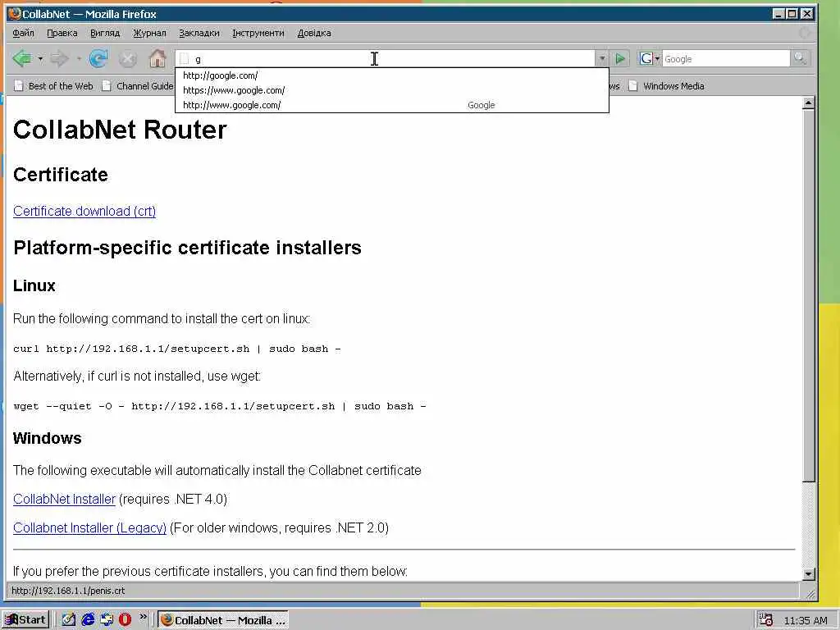Click the system tray scheduler icon
The image size is (840, 630).
765,620
